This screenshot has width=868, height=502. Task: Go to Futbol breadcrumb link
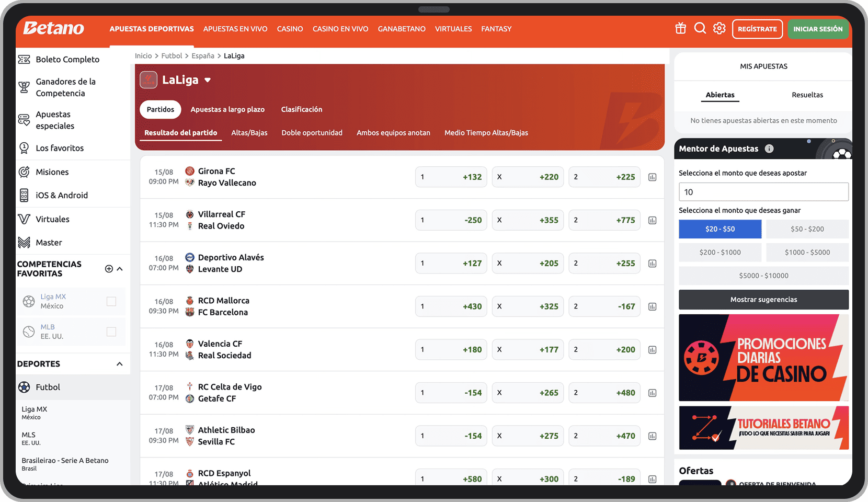pyautogui.click(x=172, y=56)
